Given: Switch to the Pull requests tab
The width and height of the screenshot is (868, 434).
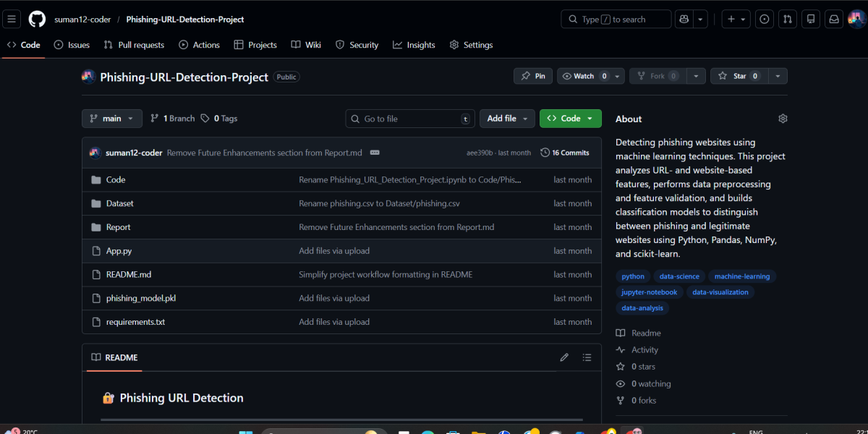Looking at the screenshot, I should tap(134, 45).
